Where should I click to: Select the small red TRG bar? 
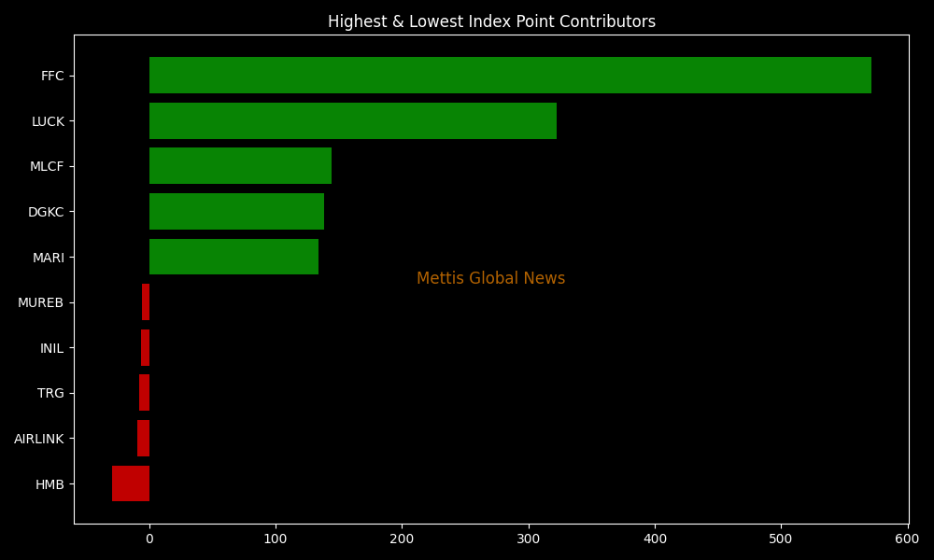pos(144,393)
